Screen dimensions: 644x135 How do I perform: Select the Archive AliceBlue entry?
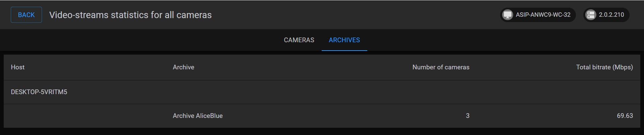[198, 116]
